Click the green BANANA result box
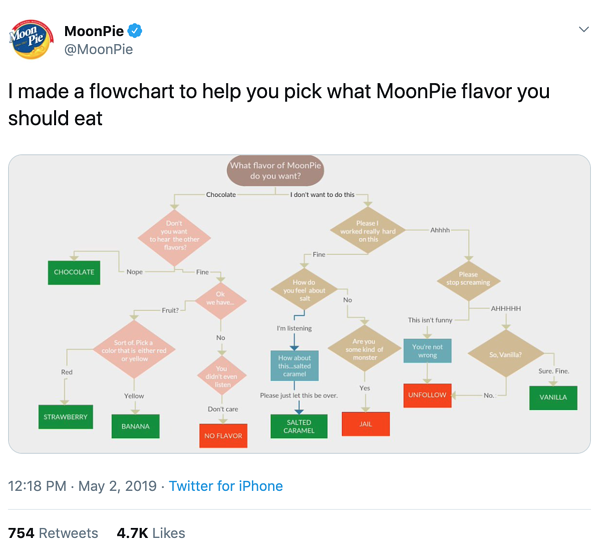The image size is (599, 556). coord(136,426)
